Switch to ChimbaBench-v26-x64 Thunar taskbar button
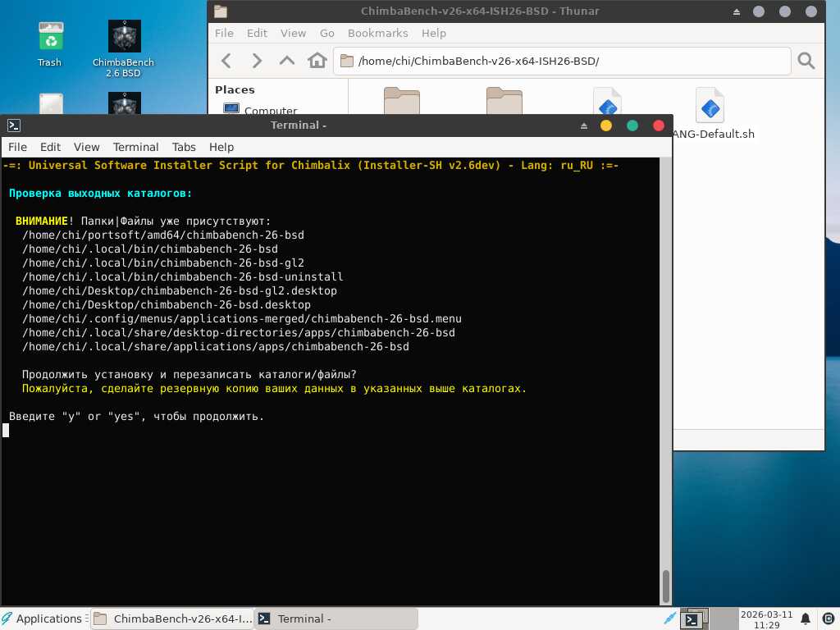Image resolution: width=840 pixels, height=630 pixels. click(172, 619)
